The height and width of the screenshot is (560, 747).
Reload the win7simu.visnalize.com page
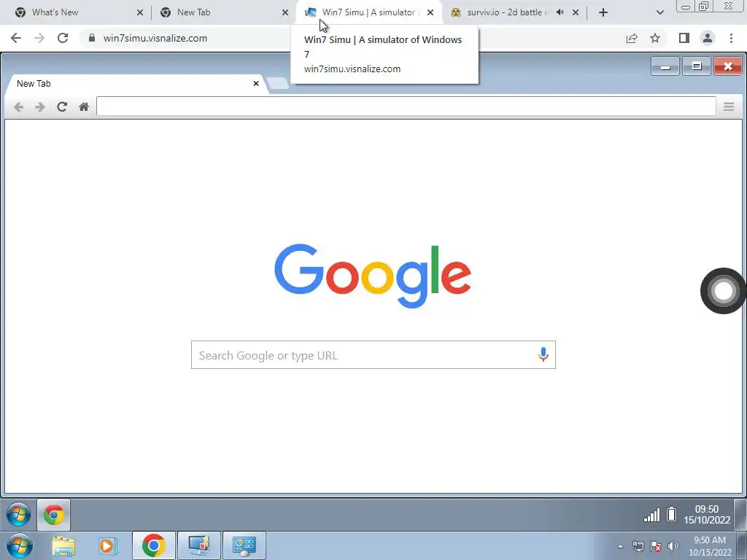point(63,38)
